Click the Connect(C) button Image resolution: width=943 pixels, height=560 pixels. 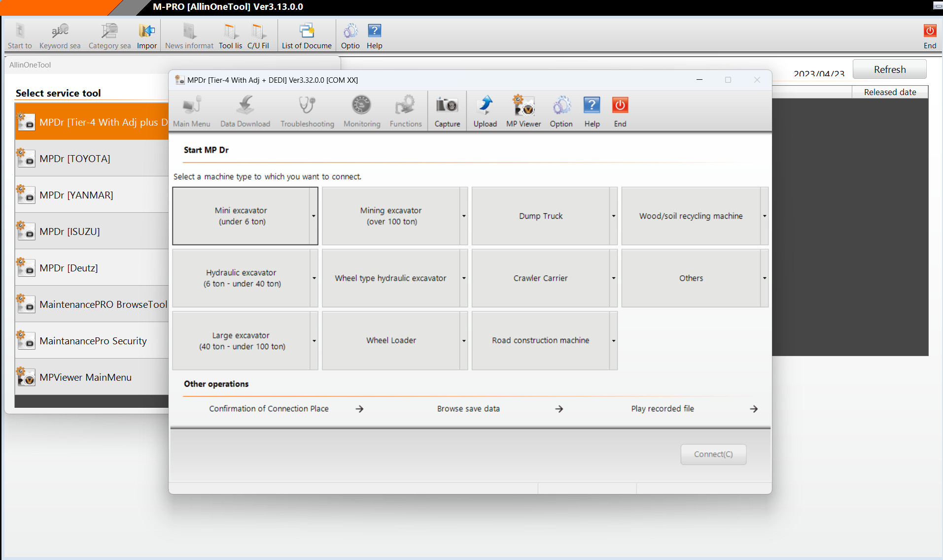tap(713, 454)
